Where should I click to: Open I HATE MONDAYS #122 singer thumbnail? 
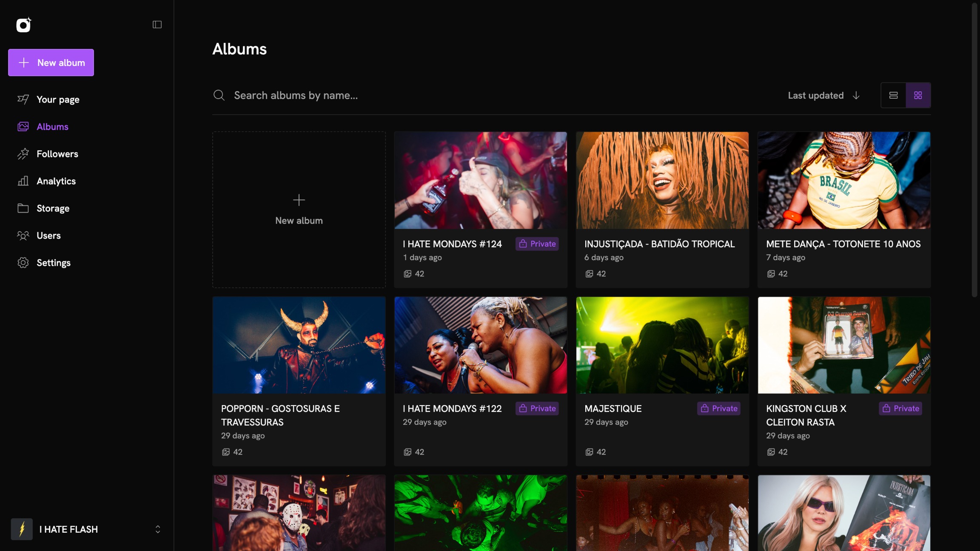[481, 345]
